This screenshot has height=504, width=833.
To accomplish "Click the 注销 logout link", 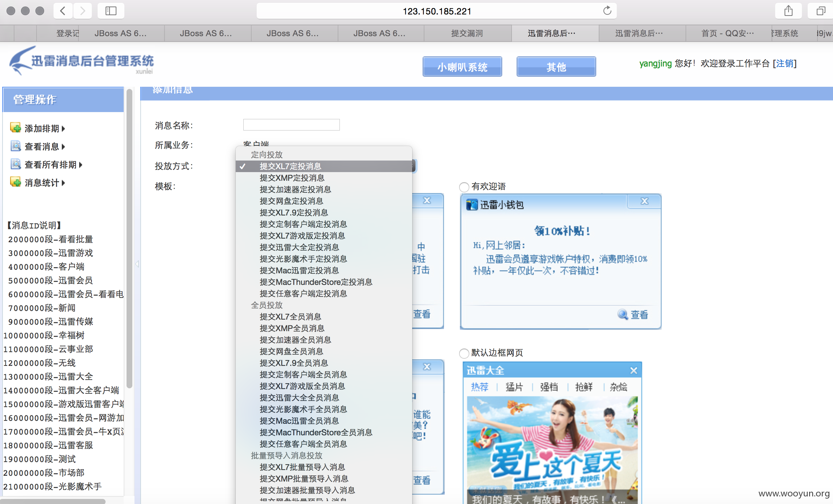I will 785,64.
